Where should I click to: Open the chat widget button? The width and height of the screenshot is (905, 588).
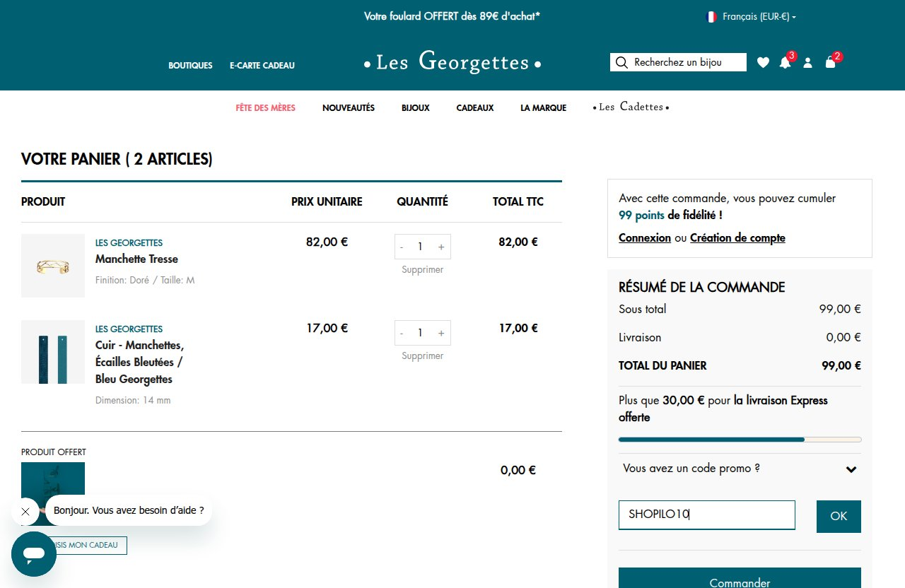34,554
